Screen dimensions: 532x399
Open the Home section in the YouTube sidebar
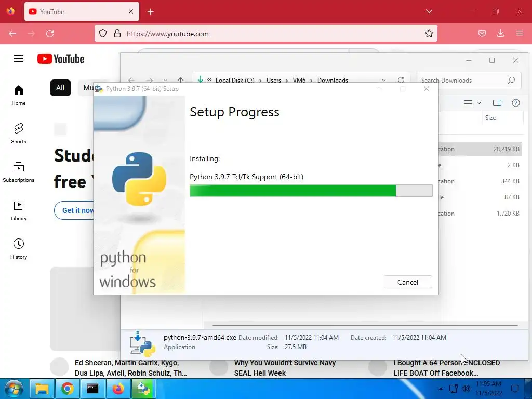point(19,96)
